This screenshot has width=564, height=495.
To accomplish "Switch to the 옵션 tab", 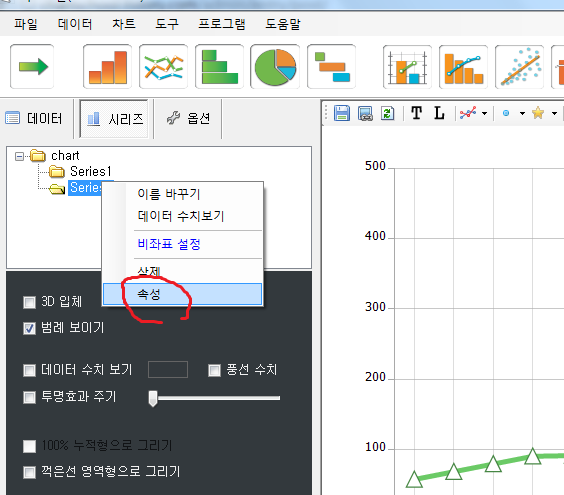I will (x=188, y=118).
